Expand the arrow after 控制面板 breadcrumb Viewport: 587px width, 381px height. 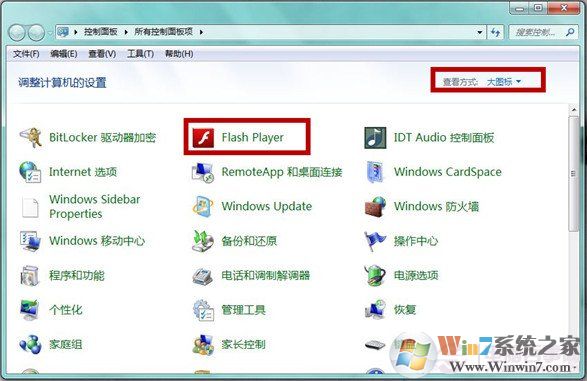coord(126,32)
